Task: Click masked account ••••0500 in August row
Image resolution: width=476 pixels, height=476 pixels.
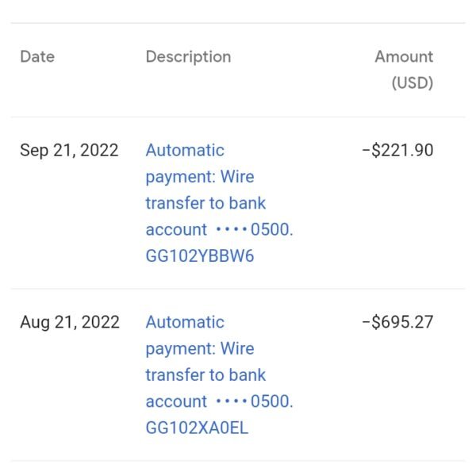Action: [x=255, y=401]
